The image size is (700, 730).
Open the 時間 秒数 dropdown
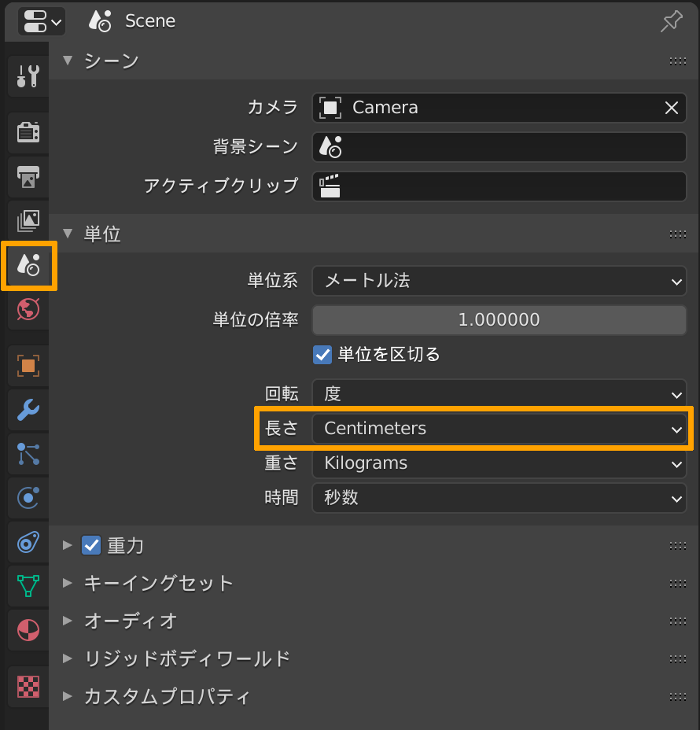499,498
